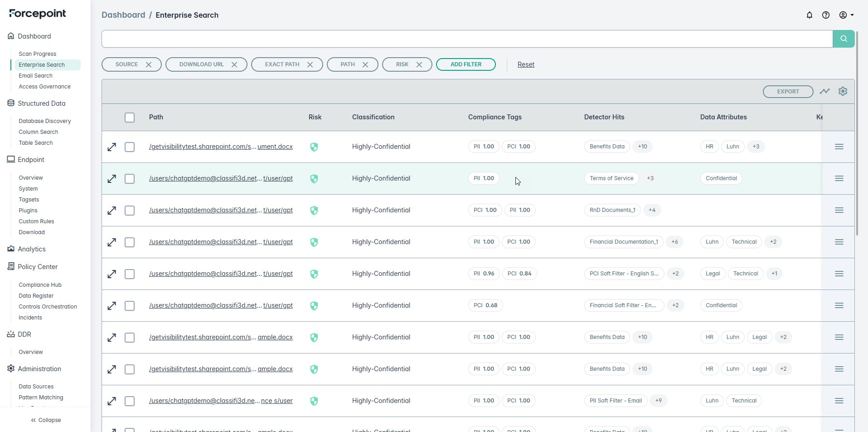Screen dimensions: 868x432
Task: Show the trend chart view icon
Action: coord(824,91)
